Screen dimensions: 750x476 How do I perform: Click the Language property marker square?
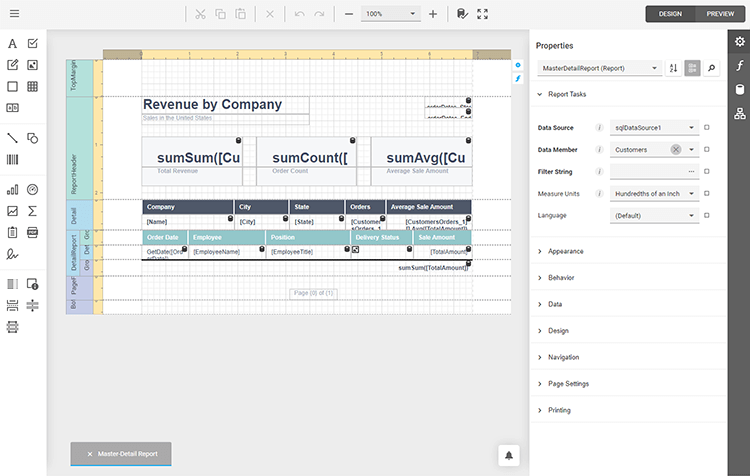coord(707,216)
